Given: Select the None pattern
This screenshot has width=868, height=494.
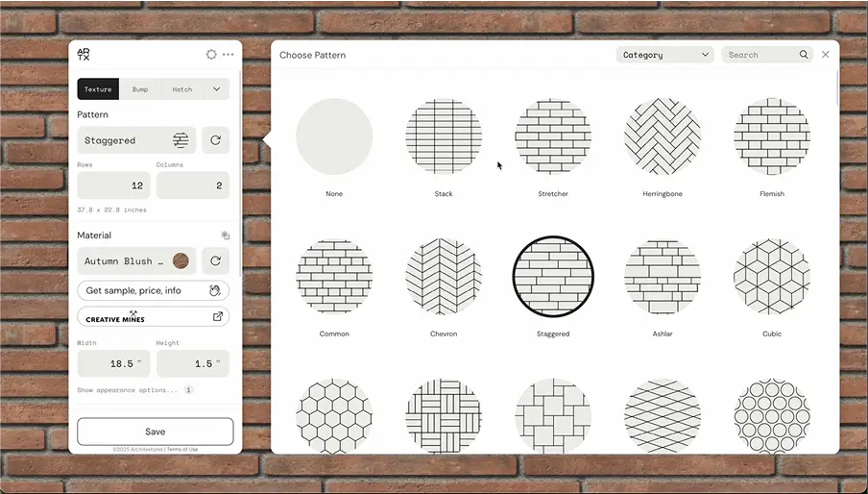Looking at the screenshot, I should coord(334,136).
